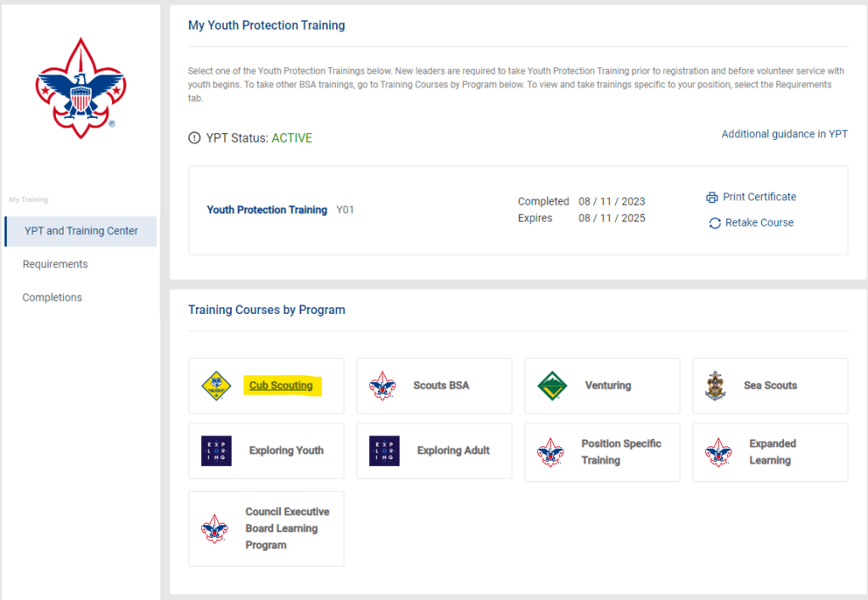This screenshot has height=600, width=868.
Task: Click the YPT Status info icon
Action: (194, 138)
